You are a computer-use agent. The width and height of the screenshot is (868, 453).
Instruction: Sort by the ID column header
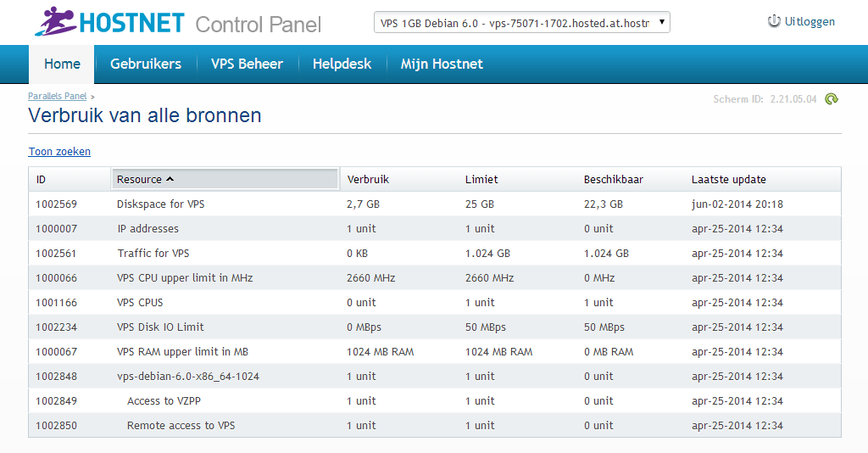tap(41, 179)
